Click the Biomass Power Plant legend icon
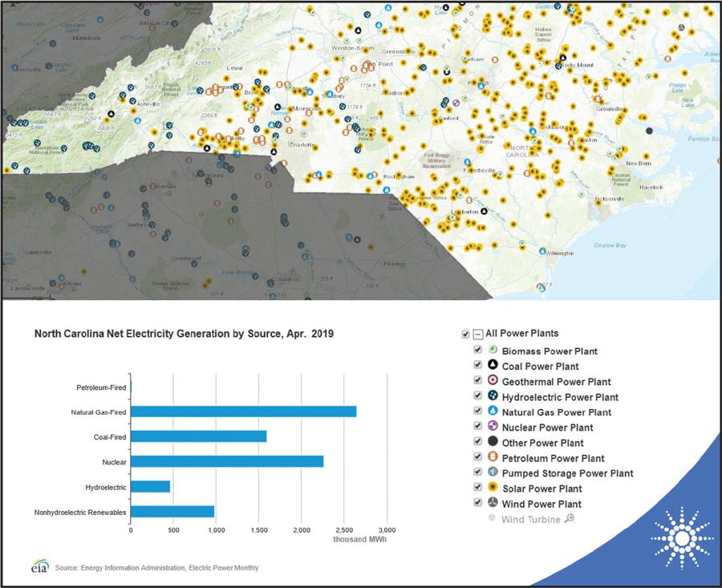The height and width of the screenshot is (588, 722). click(493, 351)
